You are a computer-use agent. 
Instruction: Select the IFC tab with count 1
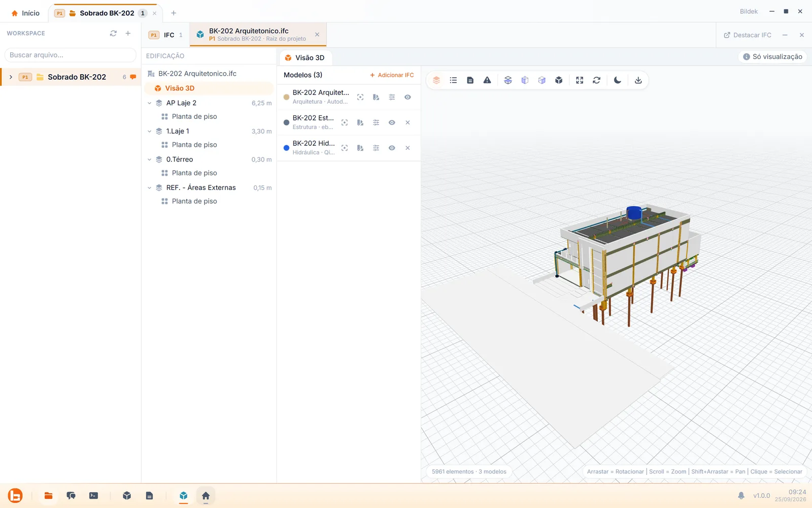coord(165,35)
